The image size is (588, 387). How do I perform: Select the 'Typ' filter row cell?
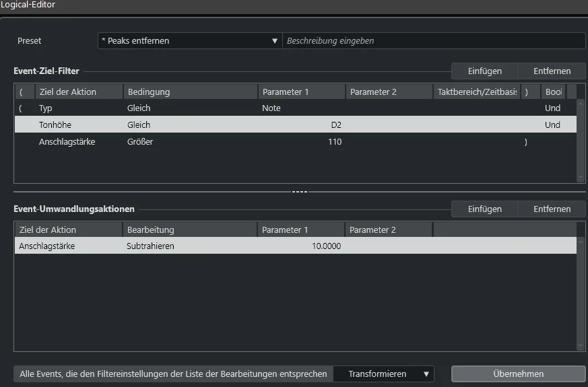45,108
